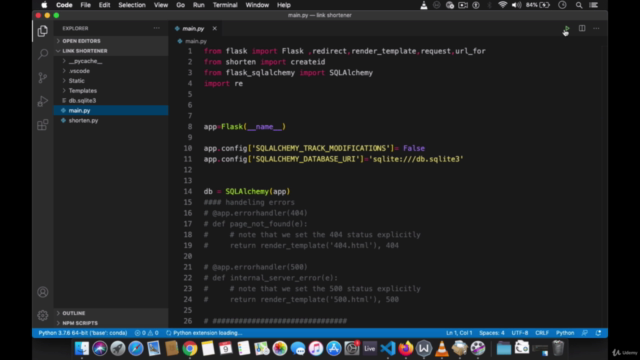Click main.py in the breadcrumb bar

pyautogui.click(x=196, y=41)
